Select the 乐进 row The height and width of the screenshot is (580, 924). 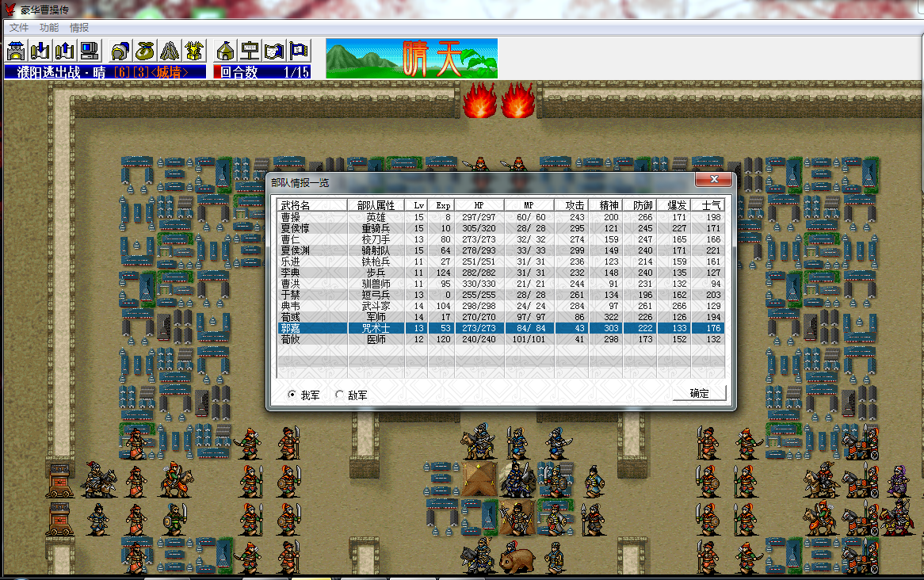coord(501,261)
